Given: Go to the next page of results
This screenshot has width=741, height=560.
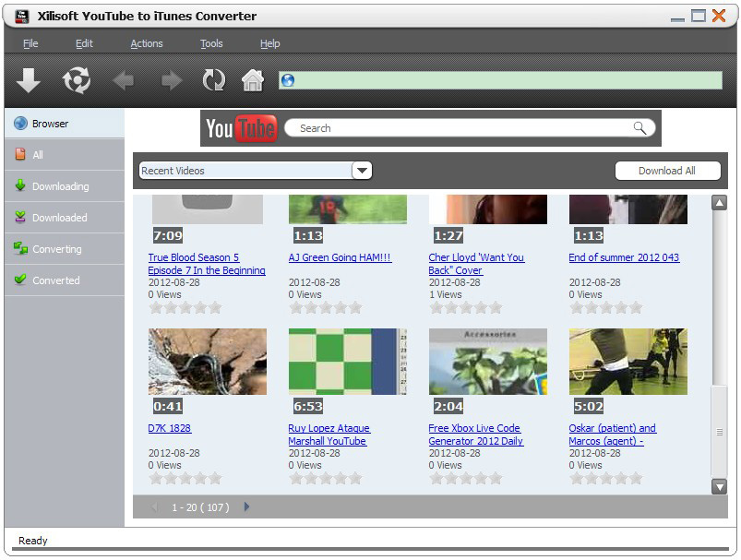Looking at the screenshot, I should 246,506.
